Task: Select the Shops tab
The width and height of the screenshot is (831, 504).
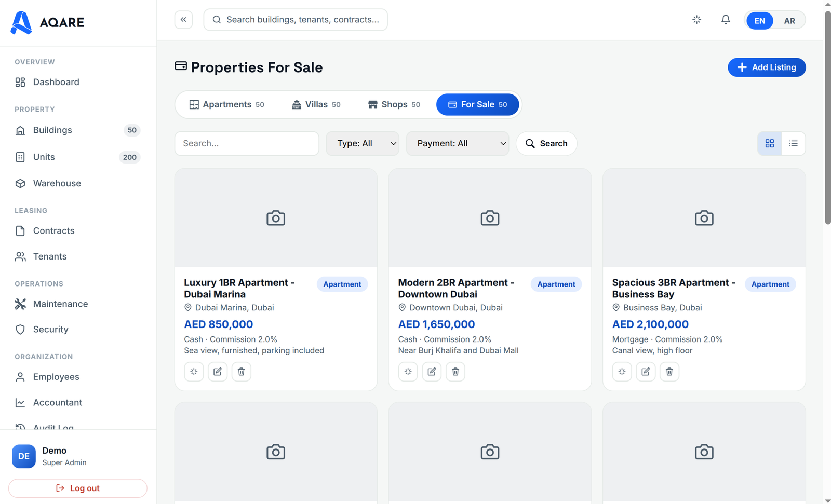Action: [x=394, y=104]
